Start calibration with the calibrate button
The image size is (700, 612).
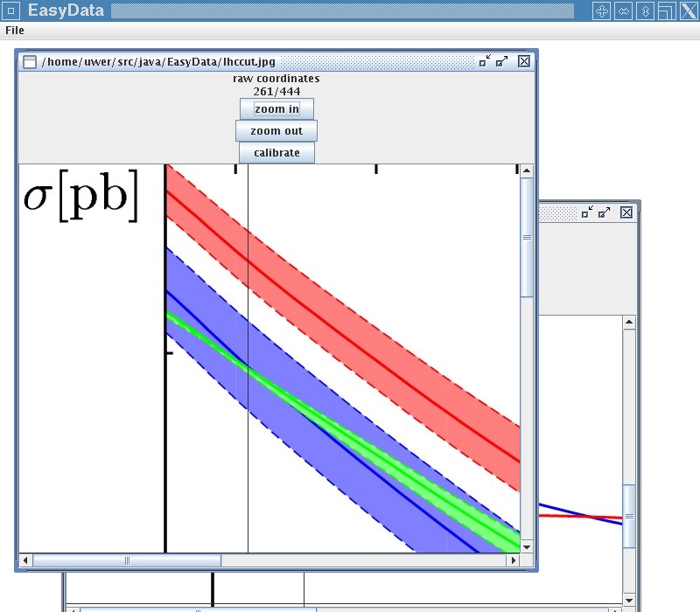coord(276,153)
